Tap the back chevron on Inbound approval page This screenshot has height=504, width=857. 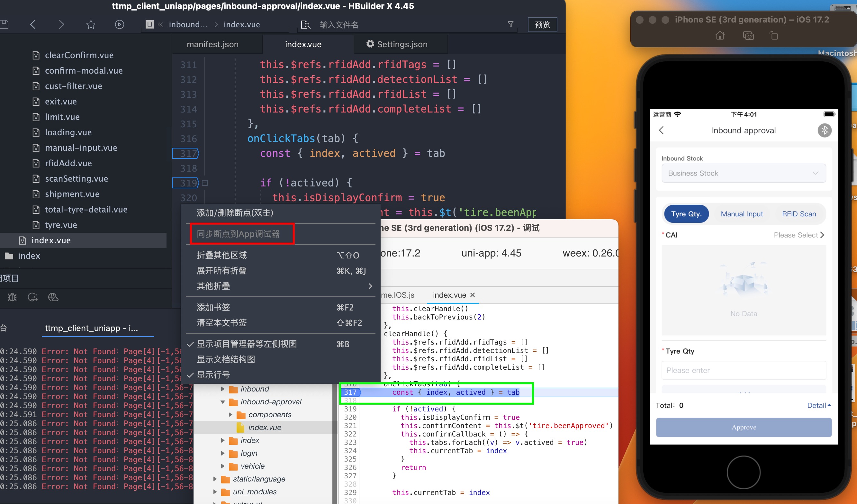point(662,130)
